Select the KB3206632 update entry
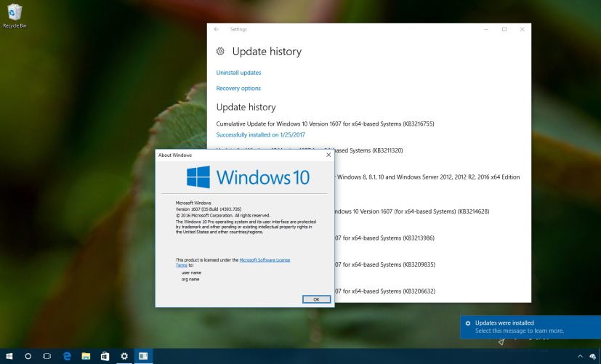 pos(385,291)
